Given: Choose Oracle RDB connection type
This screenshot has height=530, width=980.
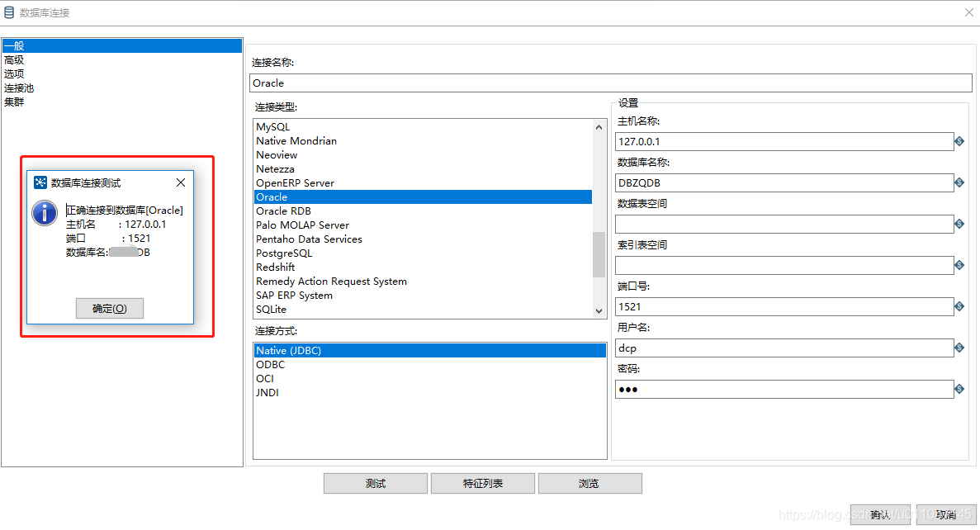Looking at the screenshot, I should pyautogui.click(x=423, y=211).
